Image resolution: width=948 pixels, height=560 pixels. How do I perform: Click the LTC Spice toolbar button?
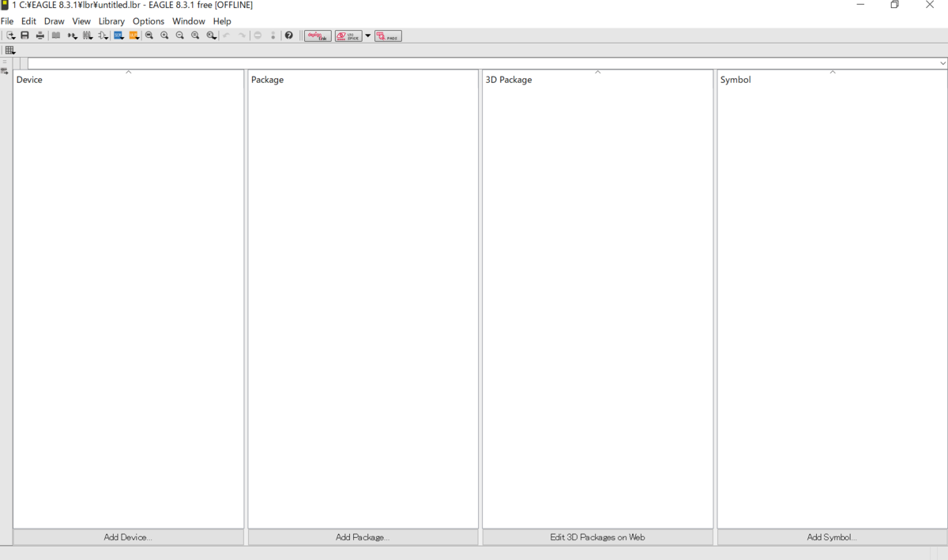[x=348, y=36]
